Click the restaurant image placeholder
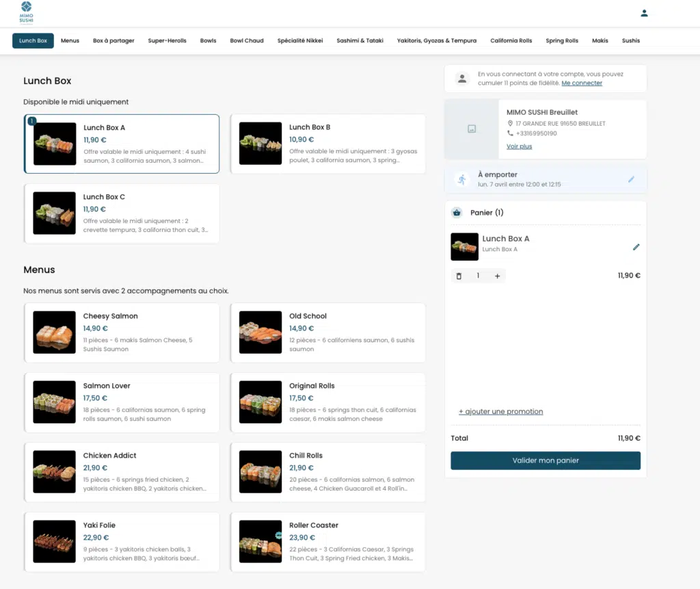Screen dimensions: 700x589 pos(471,129)
